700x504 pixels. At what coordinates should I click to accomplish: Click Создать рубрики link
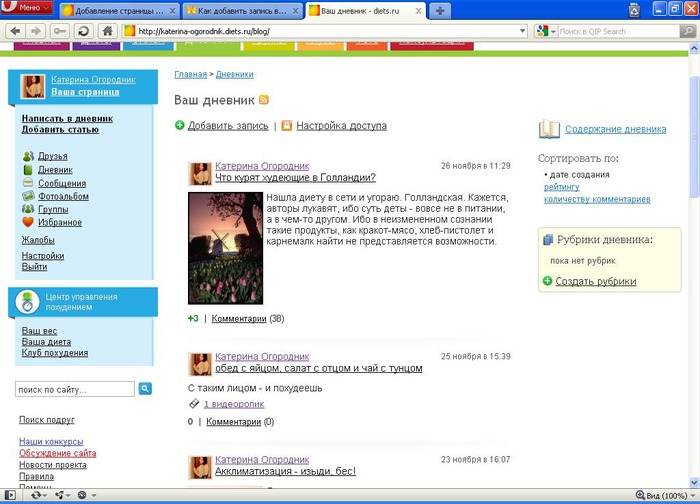coord(596,281)
